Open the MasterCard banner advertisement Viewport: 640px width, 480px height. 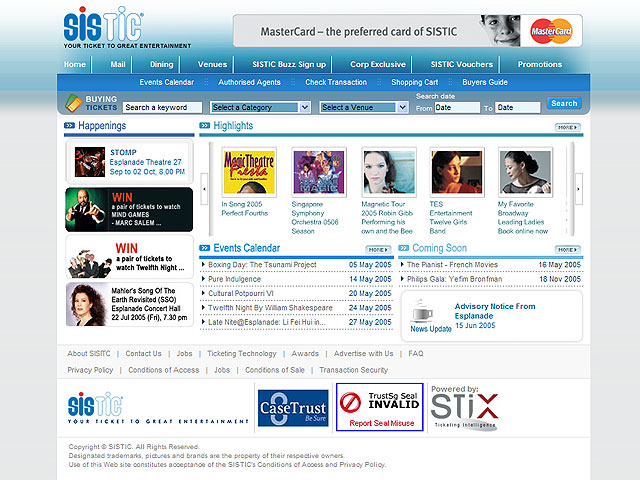click(408, 31)
